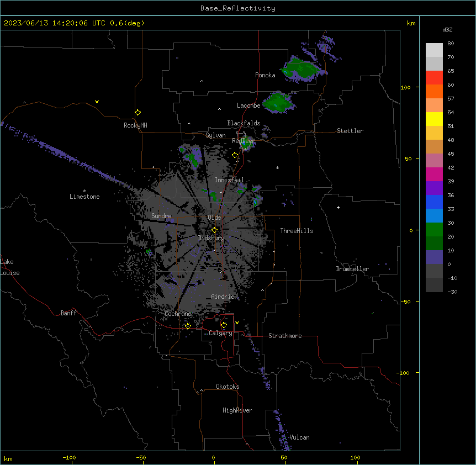
Task: Click the yellow 54 dBZ color swatch
Action: click(434, 119)
